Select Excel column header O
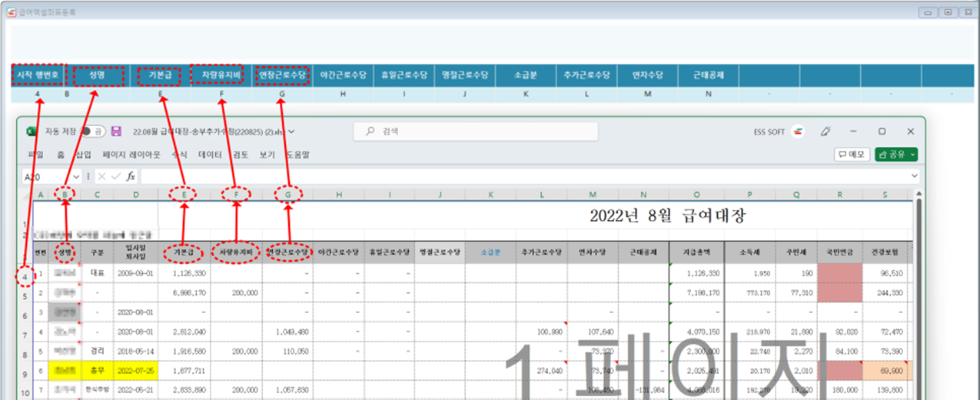The image size is (980, 400). coord(696,195)
